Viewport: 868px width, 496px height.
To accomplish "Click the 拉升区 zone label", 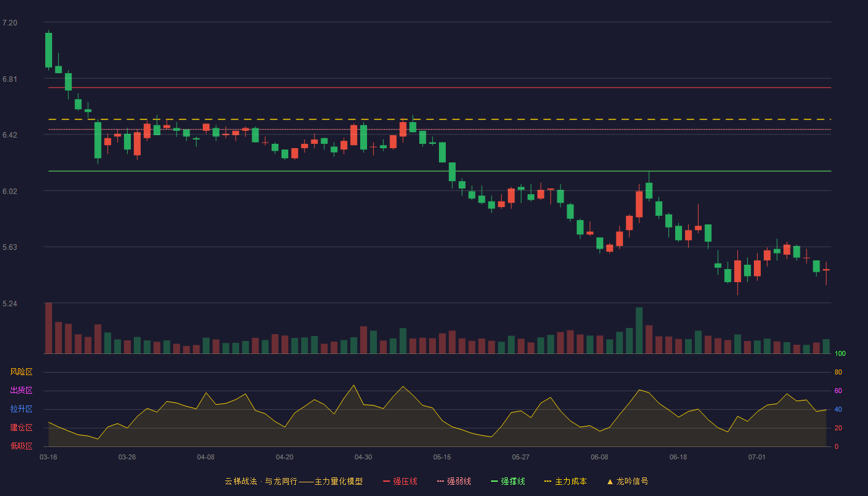I will coord(21,409).
